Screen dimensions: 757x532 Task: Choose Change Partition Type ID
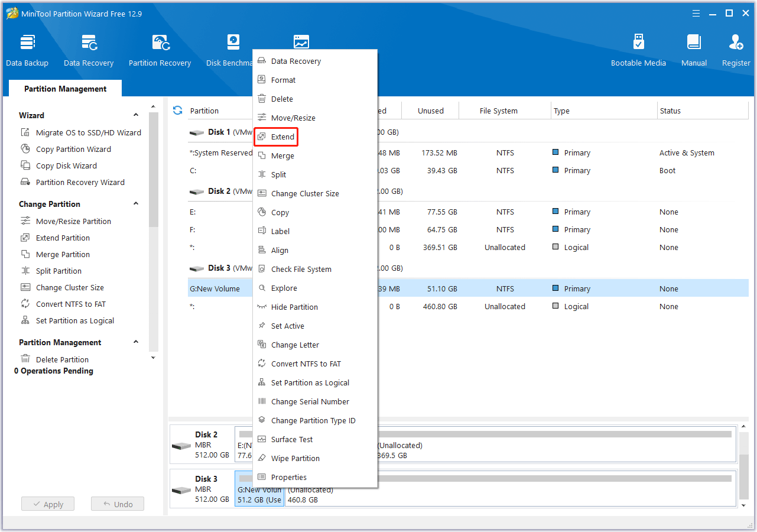[x=315, y=420]
